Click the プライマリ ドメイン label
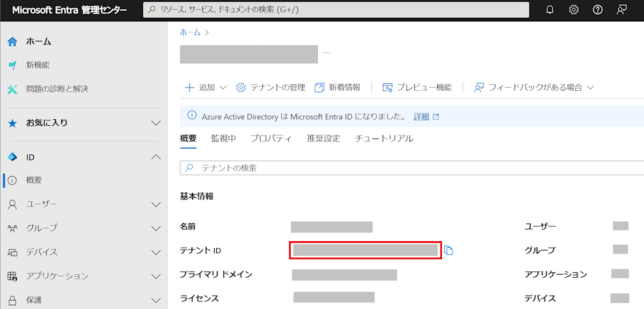The image size is (644, 309). point(216,275)
